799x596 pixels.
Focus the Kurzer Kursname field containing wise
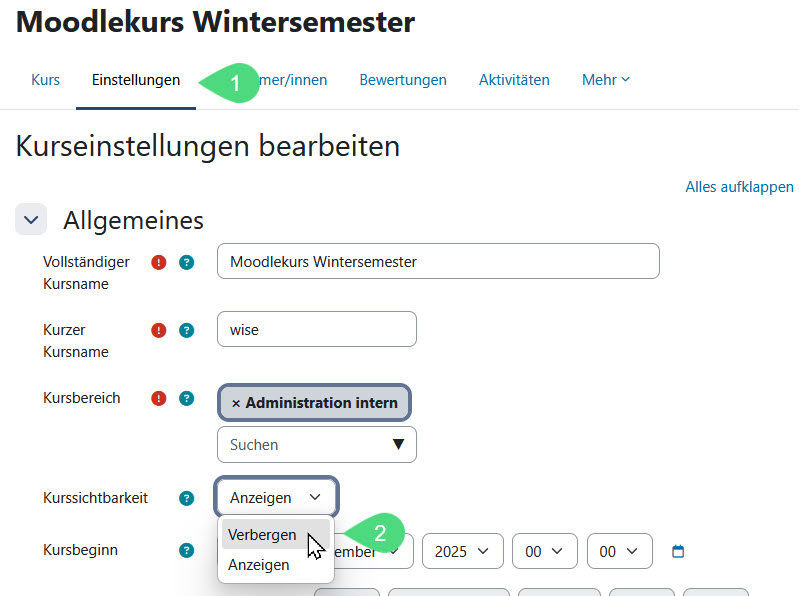316,330
